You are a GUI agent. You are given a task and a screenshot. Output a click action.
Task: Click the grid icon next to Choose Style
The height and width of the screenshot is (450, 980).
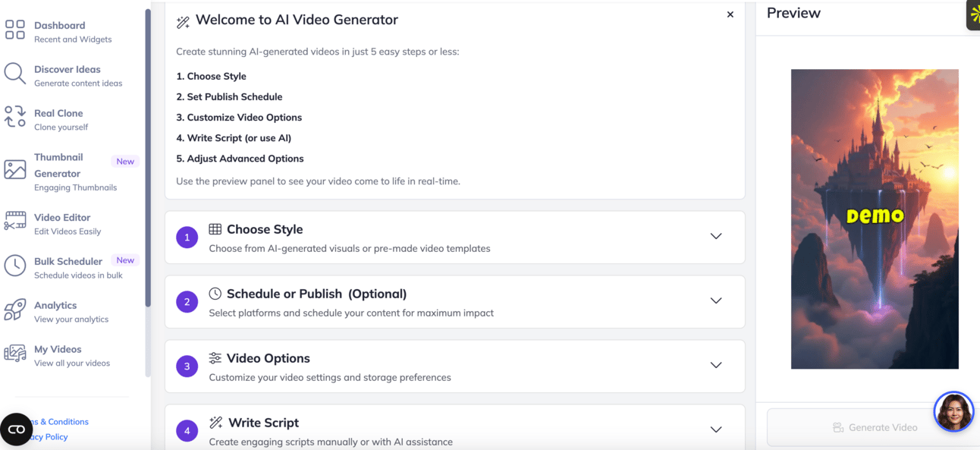coord(215,229)
